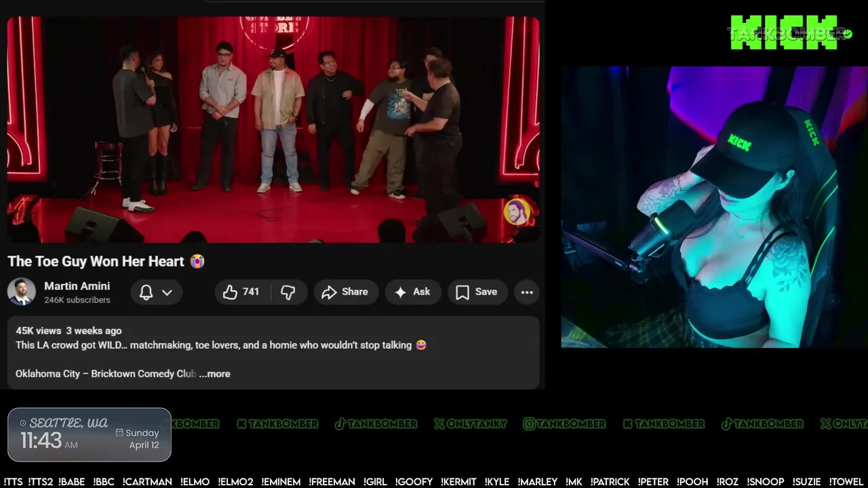The width and height of the screenshot is (868, 488).
Task: Open the three-dot more actions menu
Action: pos(527,292)
